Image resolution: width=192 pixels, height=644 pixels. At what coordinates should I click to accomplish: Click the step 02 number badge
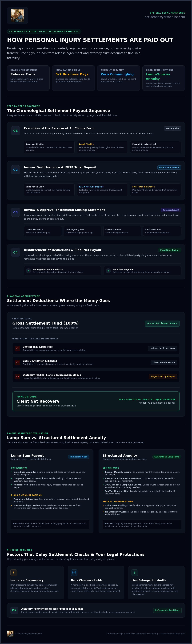point(16,170)
